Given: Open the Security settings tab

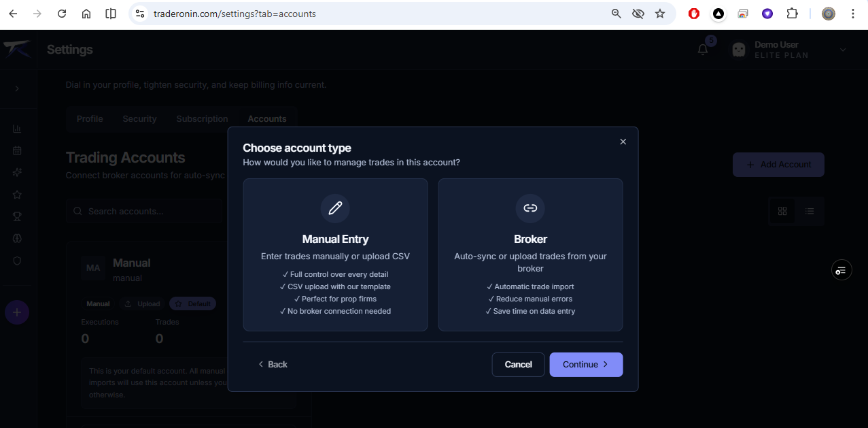Looking at the screenshot, I should [139, 119].
